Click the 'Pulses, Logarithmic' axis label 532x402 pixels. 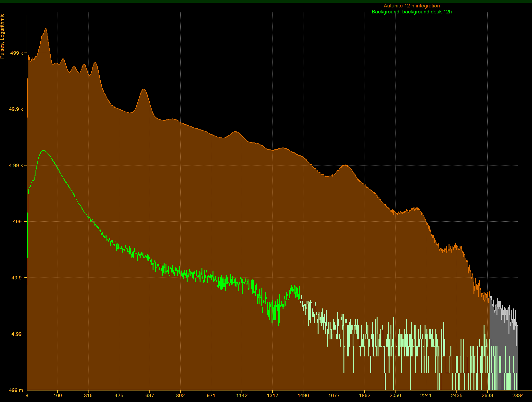coord(2,36)
